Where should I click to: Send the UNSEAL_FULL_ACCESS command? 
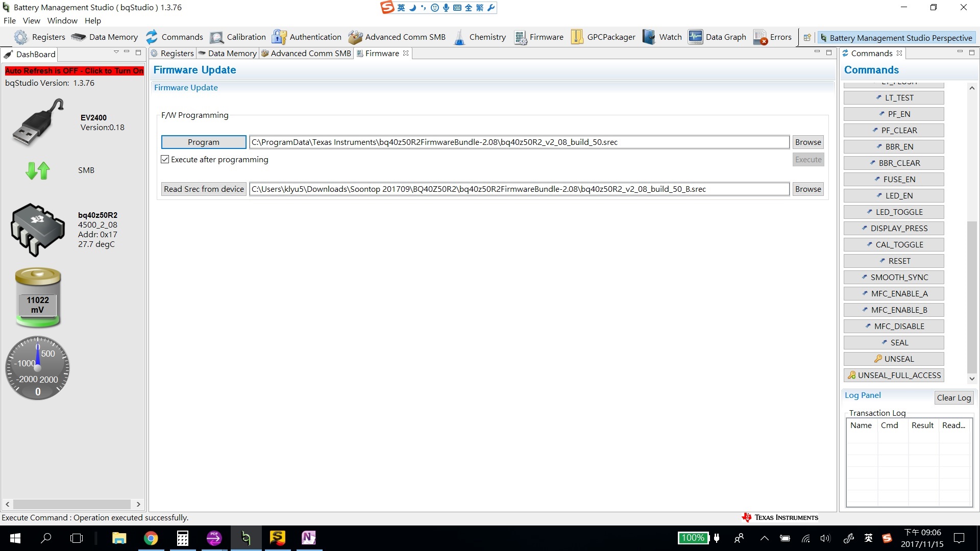tap(894, 375)
